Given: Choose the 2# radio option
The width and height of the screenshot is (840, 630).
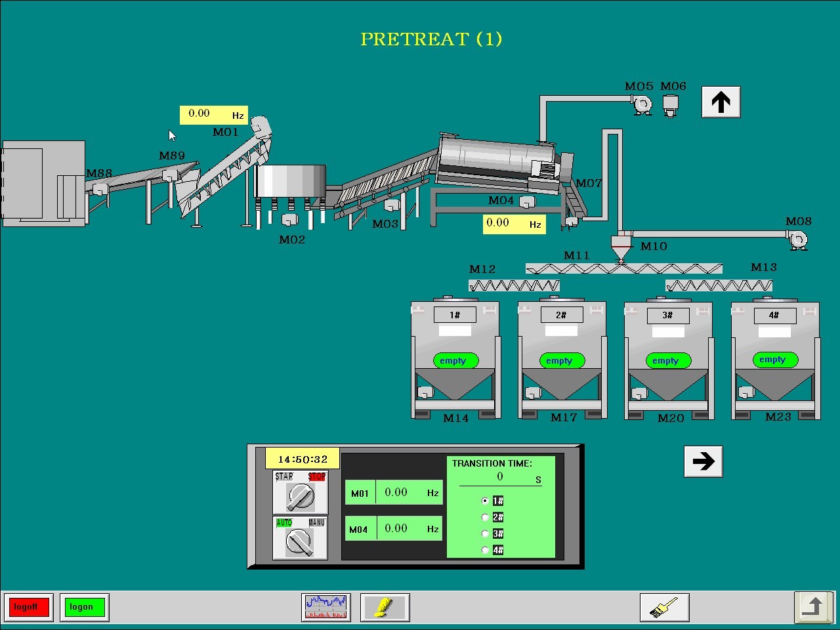Looking at the screenshot, I should [485, 517].
